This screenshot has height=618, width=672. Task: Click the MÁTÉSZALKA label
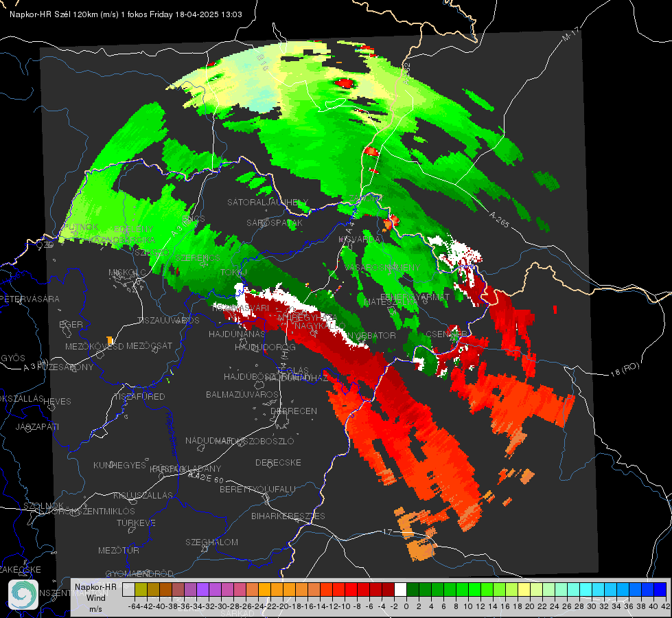tap(391, 302)
